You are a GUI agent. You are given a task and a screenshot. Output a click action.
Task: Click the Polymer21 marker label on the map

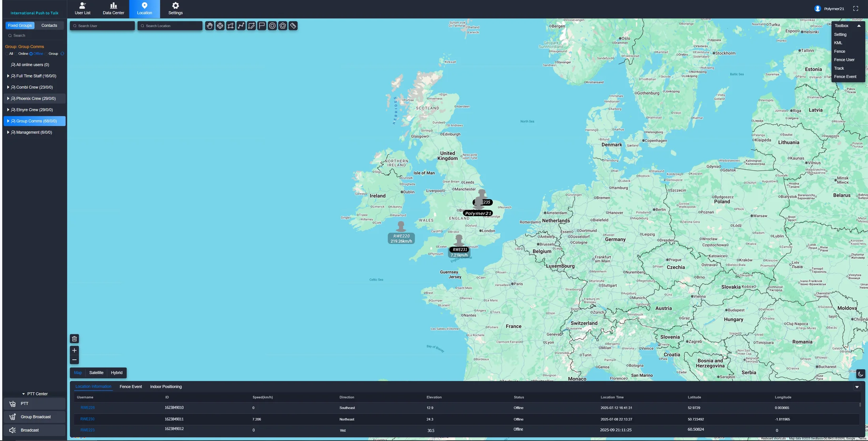[x=478, y=213]
